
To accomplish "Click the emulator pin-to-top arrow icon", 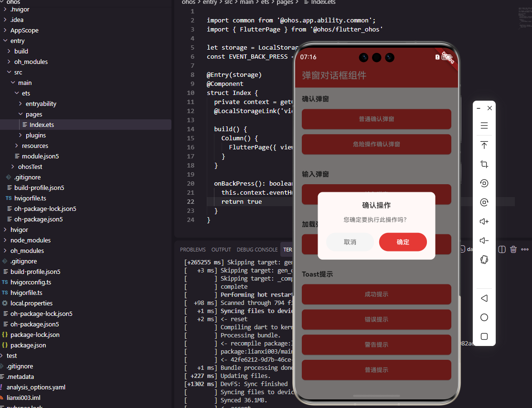I will coord(484,145).
